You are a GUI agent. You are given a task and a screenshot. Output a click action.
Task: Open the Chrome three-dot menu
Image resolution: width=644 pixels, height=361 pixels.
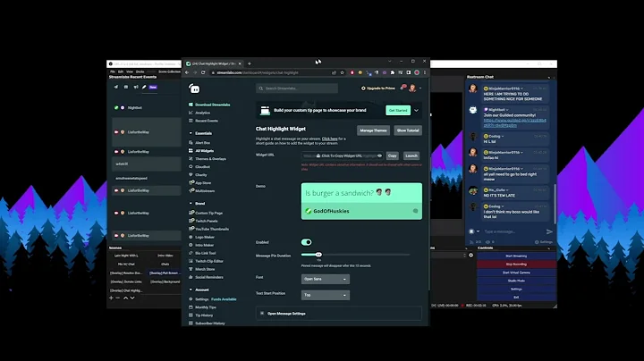(x=425, y=72)
